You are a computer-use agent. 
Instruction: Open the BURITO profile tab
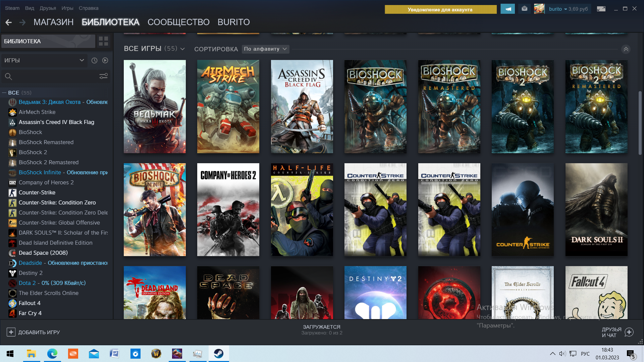[234, 22]
